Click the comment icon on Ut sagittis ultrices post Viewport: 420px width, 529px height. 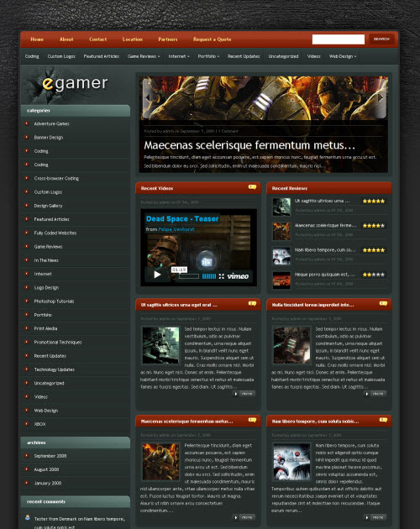(252, 304)
